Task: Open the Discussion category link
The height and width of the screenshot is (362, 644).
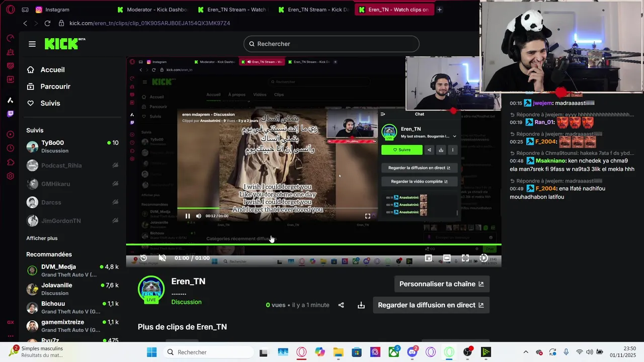Action: (186, 302)
